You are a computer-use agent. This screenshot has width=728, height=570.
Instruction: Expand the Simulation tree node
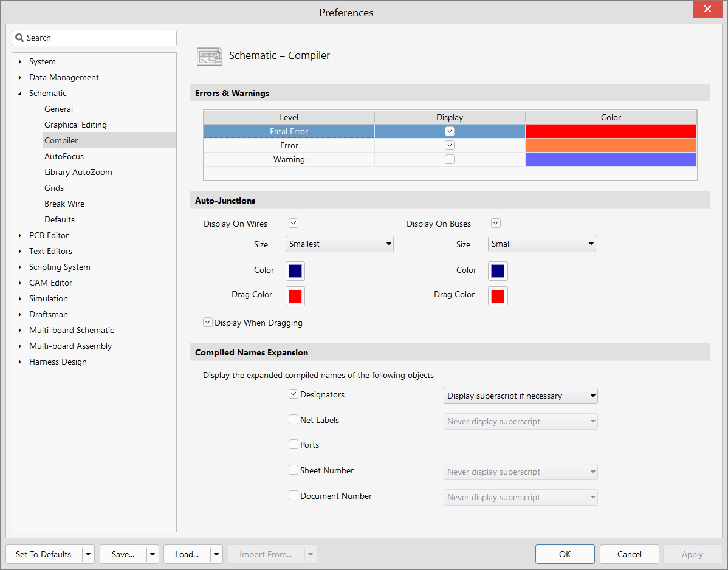[x=20, y=298]
